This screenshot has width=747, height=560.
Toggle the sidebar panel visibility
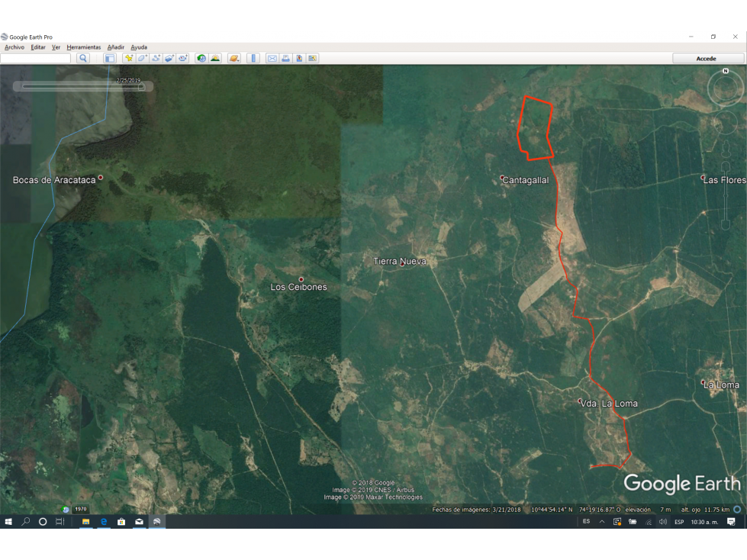110,58
